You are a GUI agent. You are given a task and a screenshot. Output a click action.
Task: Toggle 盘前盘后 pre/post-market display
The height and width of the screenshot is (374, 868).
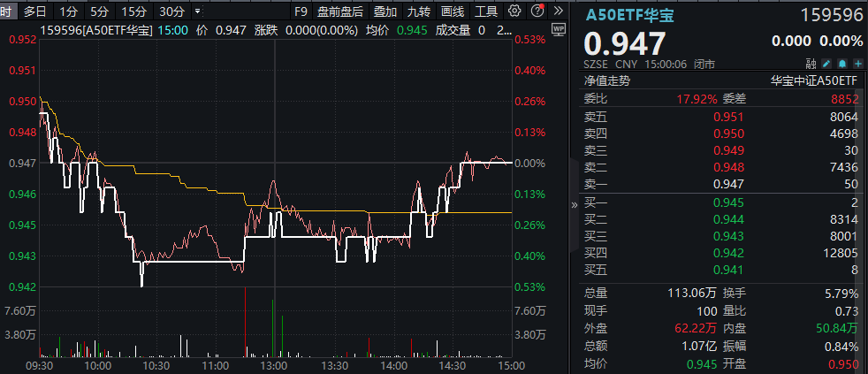tap(340, 11)
